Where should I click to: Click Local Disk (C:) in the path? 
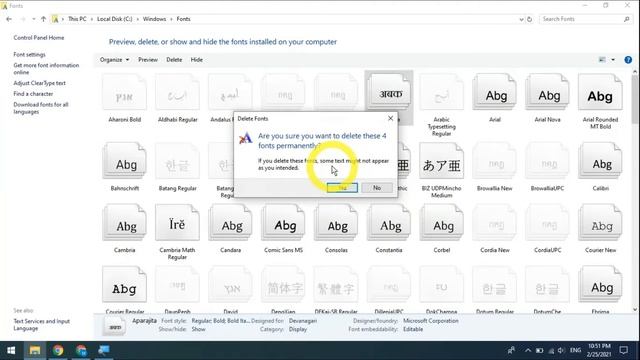coord(115,19)
